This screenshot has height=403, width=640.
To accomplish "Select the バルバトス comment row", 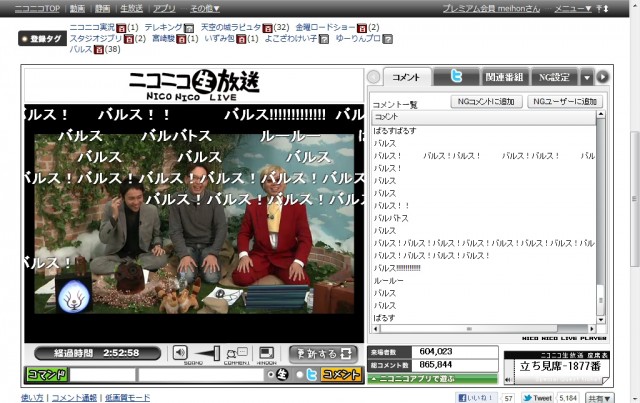I will [484, 218].
